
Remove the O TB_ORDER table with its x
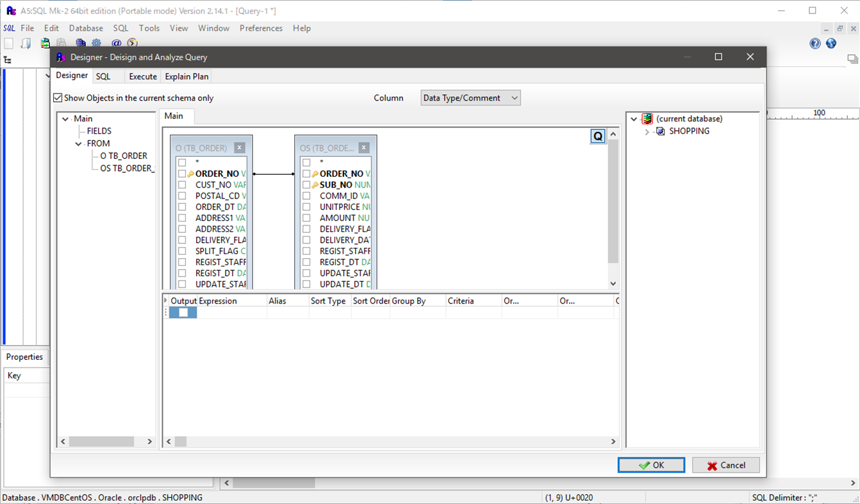[x=239, y=147]
